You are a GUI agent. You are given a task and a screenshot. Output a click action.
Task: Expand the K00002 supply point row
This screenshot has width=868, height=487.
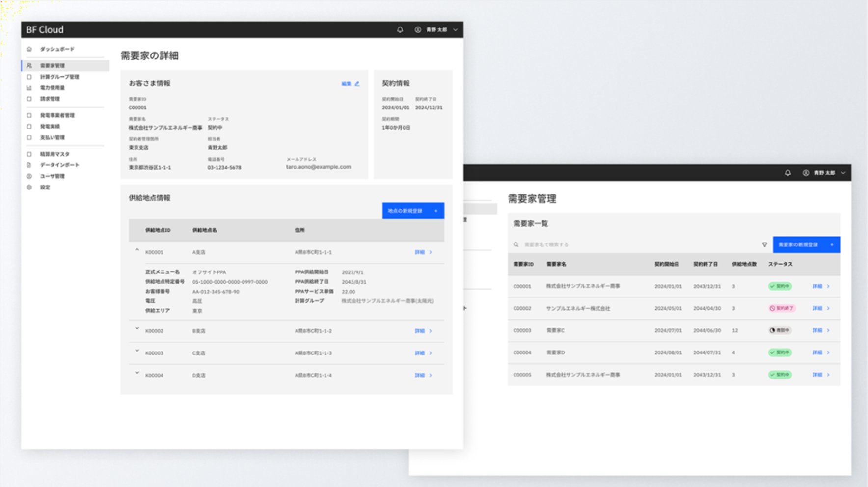pyautogui.click(x=137, y=329)
